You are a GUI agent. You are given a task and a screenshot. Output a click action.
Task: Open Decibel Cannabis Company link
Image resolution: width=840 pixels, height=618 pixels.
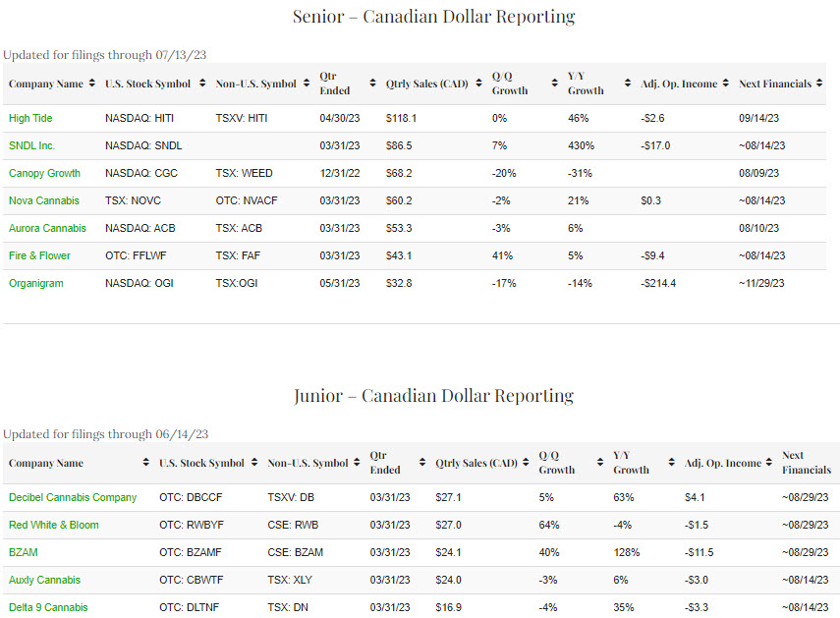73,497
